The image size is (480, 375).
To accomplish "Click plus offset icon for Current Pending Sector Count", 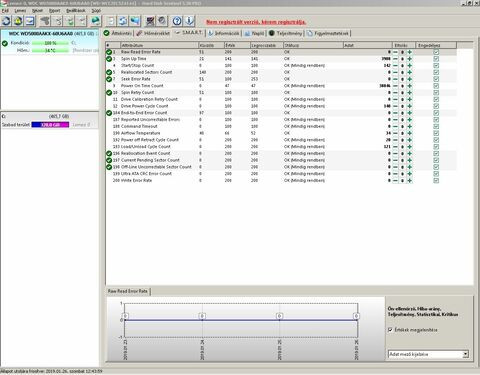I will click(410, 160).
